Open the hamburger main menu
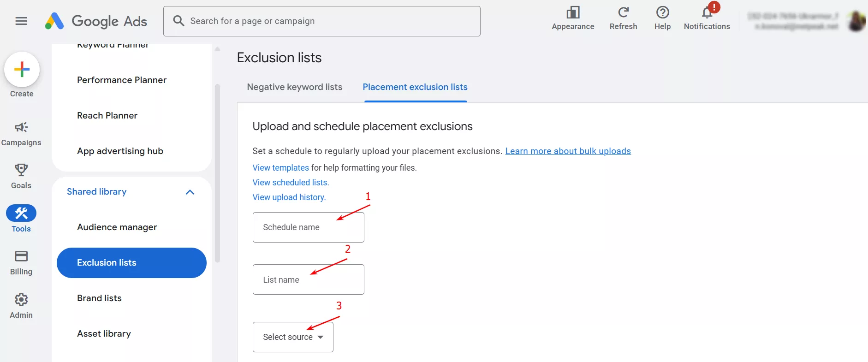The image size is (868, 362). click(21, 21)
